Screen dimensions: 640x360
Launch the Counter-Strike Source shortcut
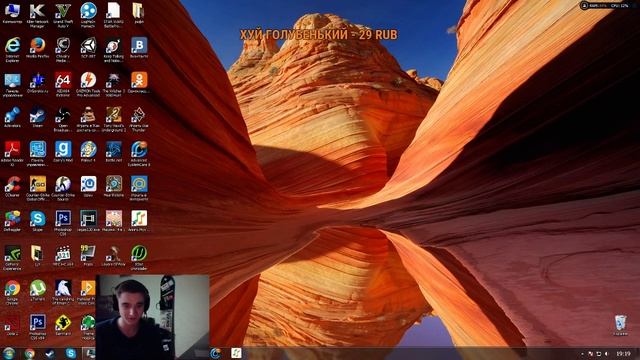[x=63, y=188]
